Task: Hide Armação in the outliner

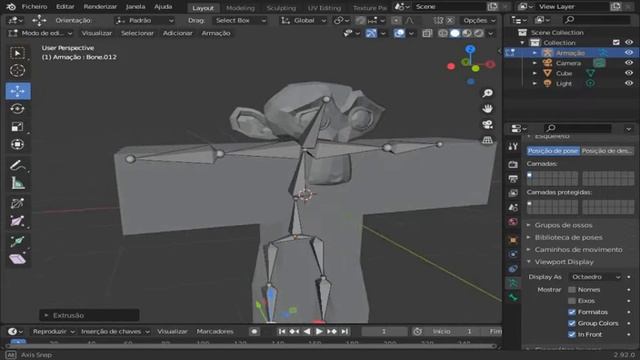Action: (629, 53)
